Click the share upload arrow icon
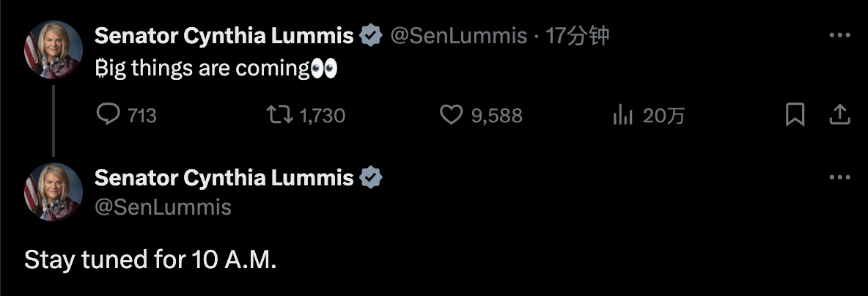This screenshot has height=296, width=868. point(839,114)
